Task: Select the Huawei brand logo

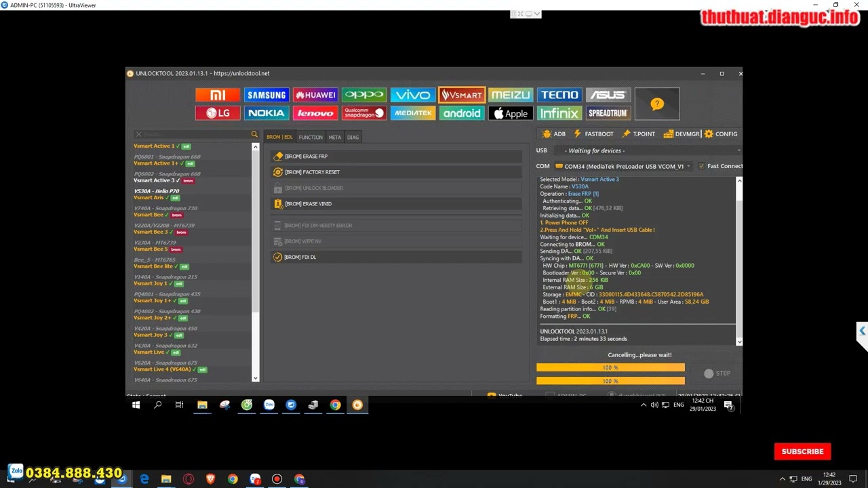Action: pos(315,95)
